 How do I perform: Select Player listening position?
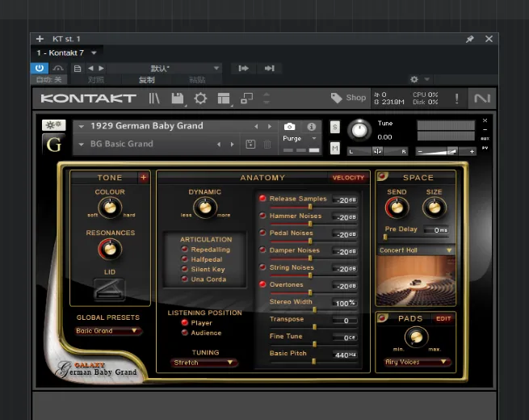point(184,322)
